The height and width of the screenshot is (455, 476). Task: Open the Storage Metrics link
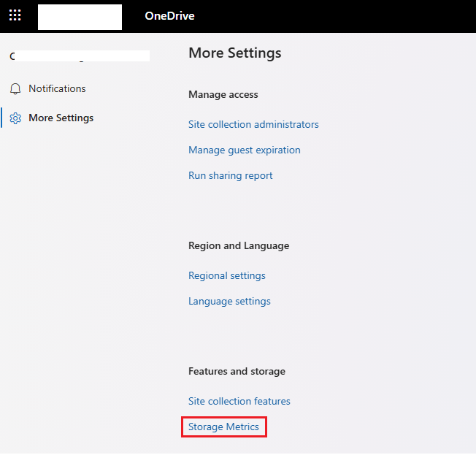(x=223, y=427)
